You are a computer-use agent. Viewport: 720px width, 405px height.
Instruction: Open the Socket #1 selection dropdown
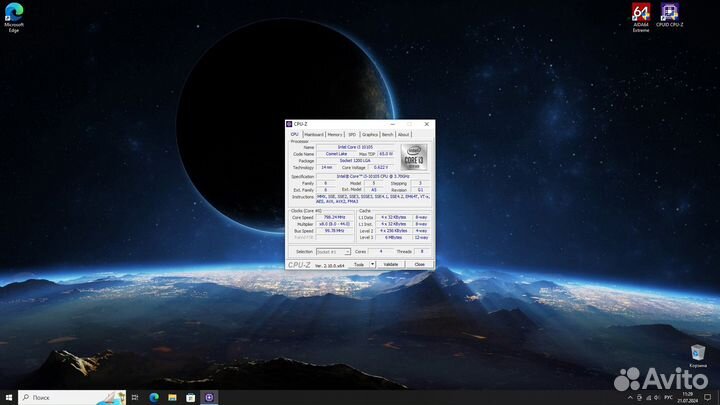point(333,252)
